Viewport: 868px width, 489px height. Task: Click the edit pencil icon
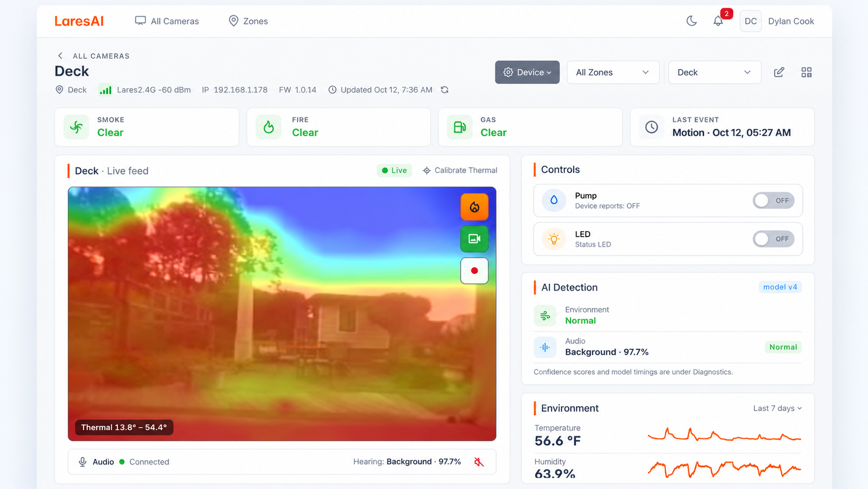(779, 72)
